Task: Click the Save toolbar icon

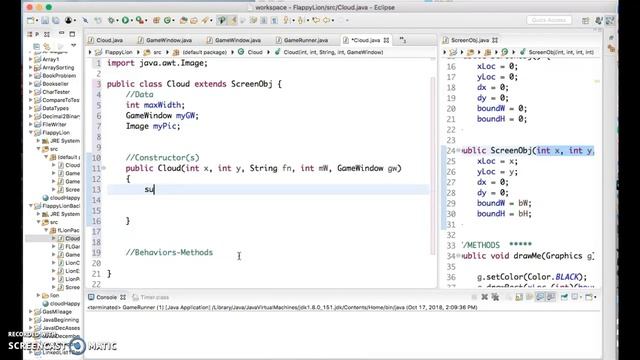Action: point(45,20)
